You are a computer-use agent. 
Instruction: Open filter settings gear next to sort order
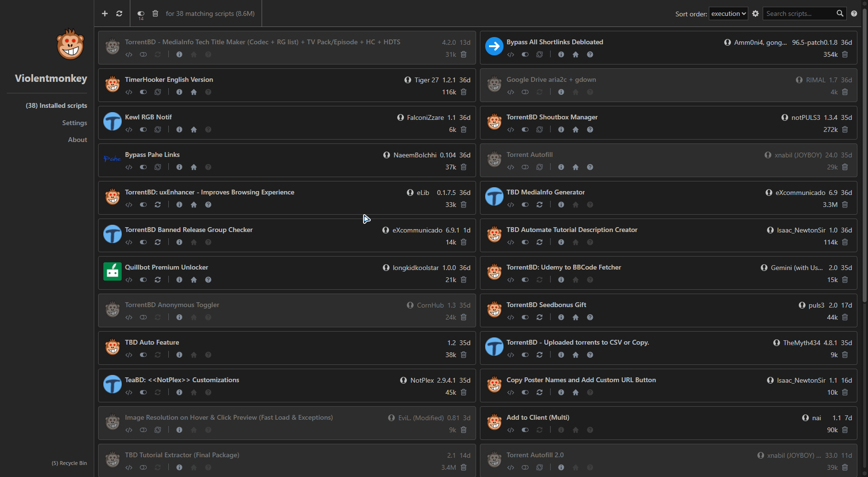(755, 13)
